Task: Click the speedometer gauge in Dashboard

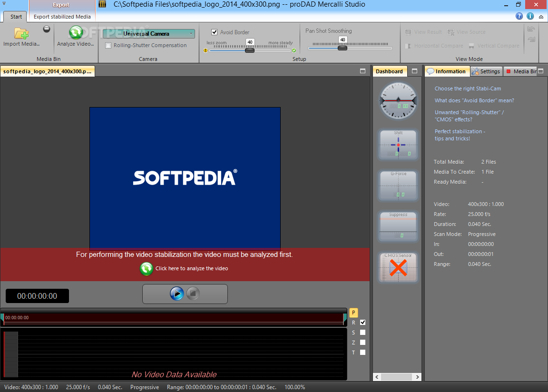Action: pyautogui.click(x=399, y=101)
